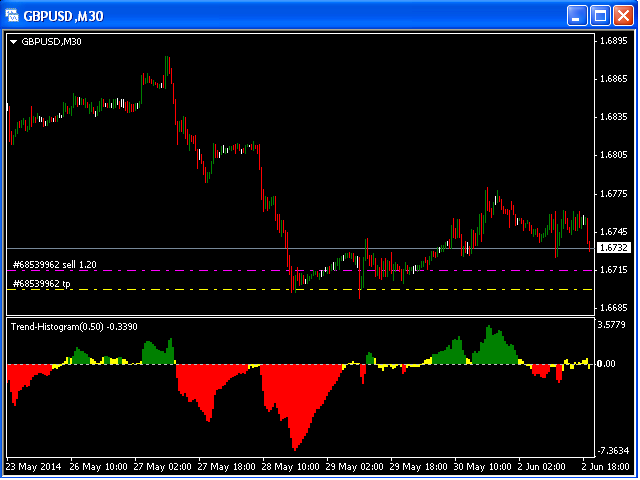Screen dimensions: 640x480
Task: Click the 26 May 10:00 time label
Action: [98, 467]
